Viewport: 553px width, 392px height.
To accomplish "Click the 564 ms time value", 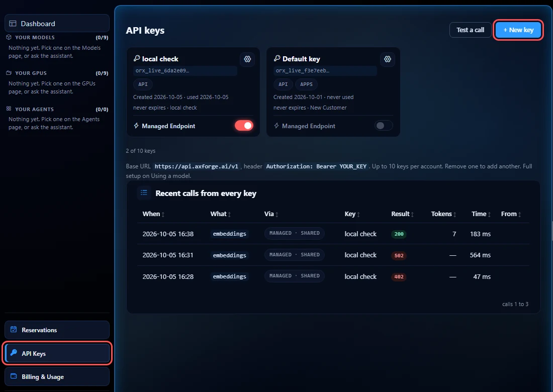I will tap(480, 255).
